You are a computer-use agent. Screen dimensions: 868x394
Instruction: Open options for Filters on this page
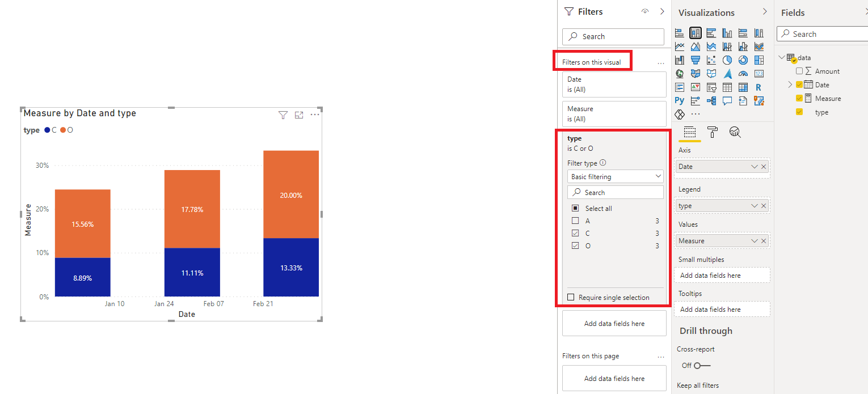(x=660, y=357)
